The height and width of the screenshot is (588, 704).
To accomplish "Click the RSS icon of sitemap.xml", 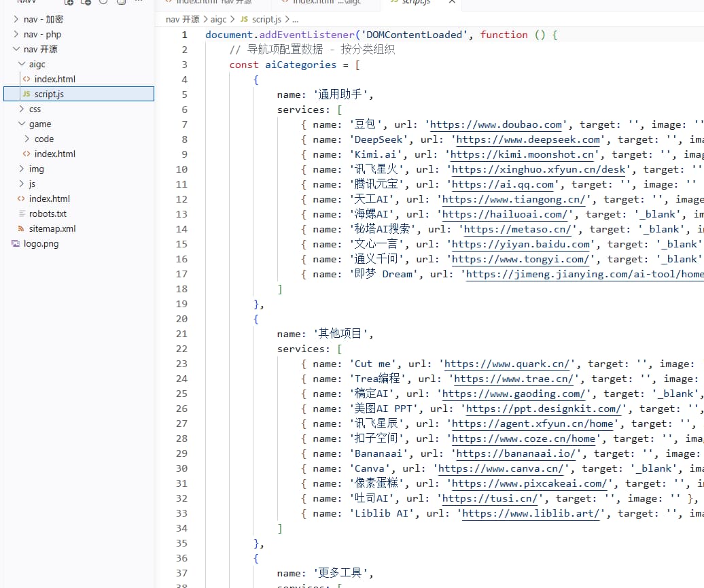I will coord(20,228).
